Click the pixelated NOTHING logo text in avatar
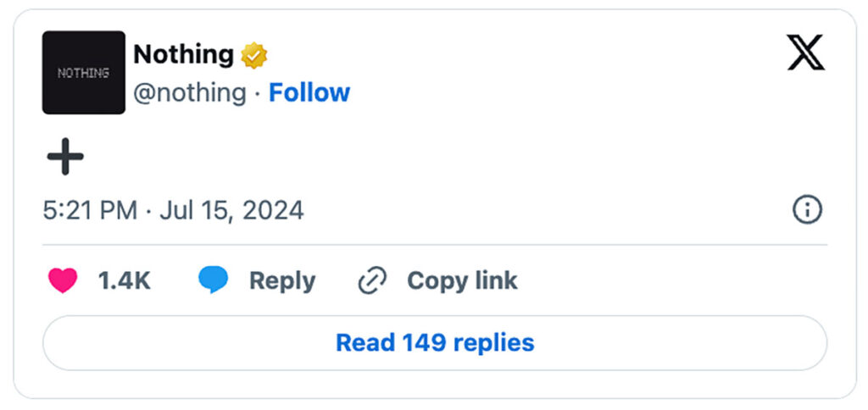The width and height of the screenshot is (868, 410). click(x=84, y=73)
